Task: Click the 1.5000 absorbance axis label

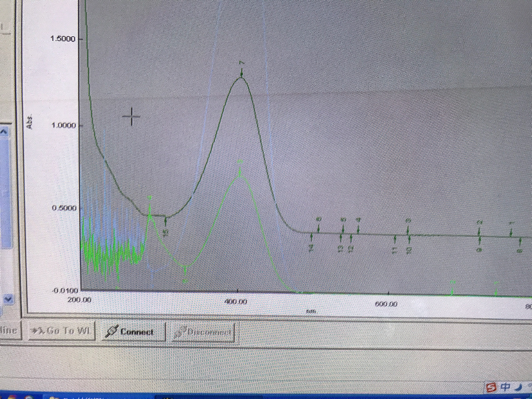Action: pos(63,39)
